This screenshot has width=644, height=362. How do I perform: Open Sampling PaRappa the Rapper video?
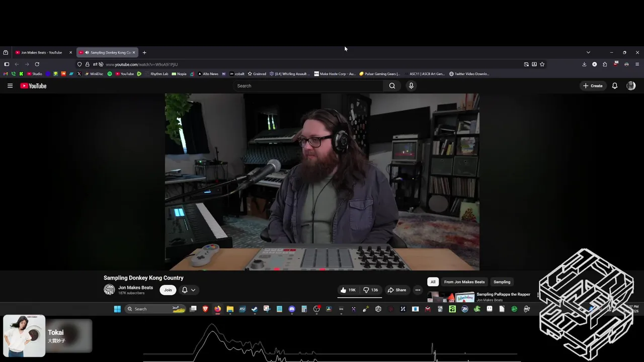point(503,295)
